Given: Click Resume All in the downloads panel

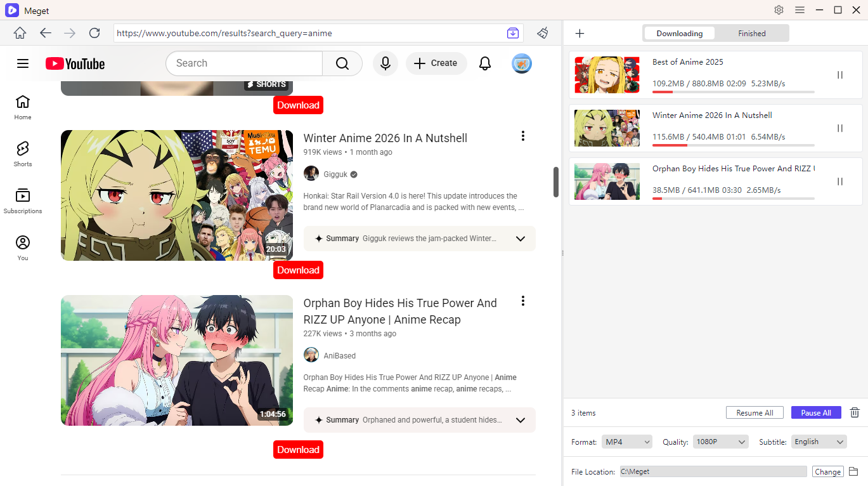Looking at the screenshot, I should click(755, 412).
